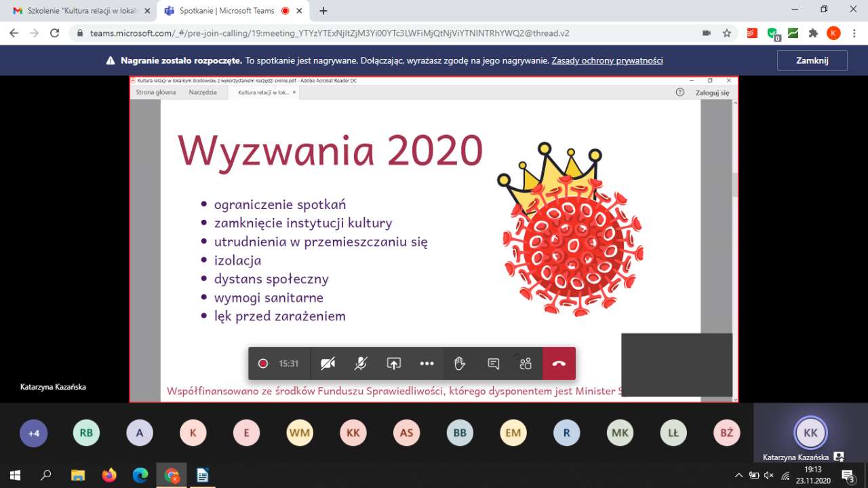The height and width of the screenshot is (488, 868).
Task: Open the Zasady ochrony prywatności link
Action: 607,60
